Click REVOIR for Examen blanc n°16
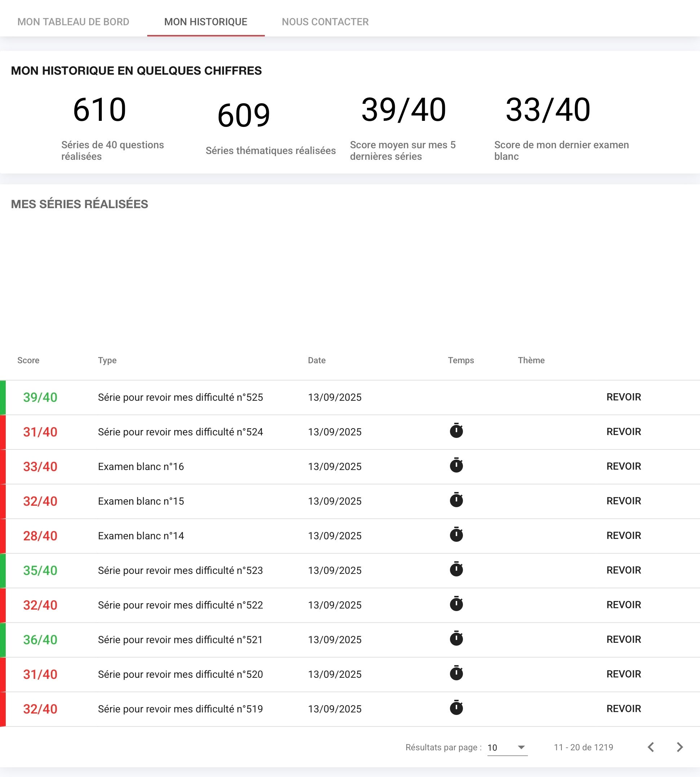 [x=624, y=466]
